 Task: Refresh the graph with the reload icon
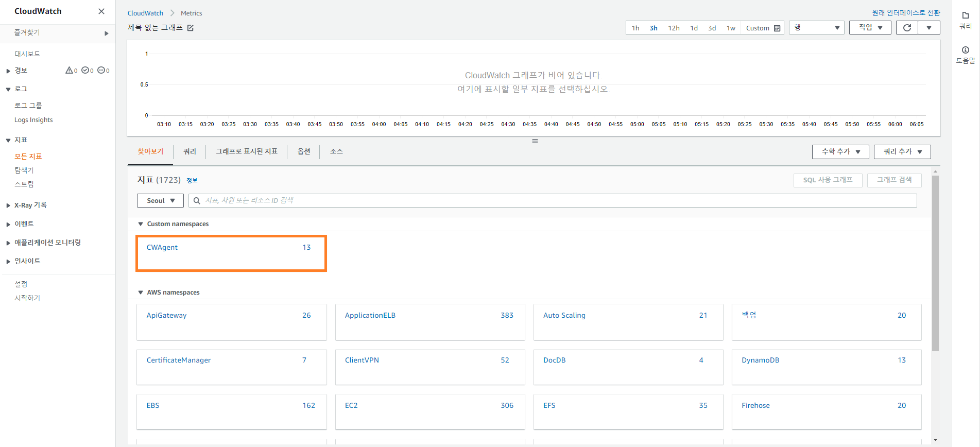coord(907,28)
